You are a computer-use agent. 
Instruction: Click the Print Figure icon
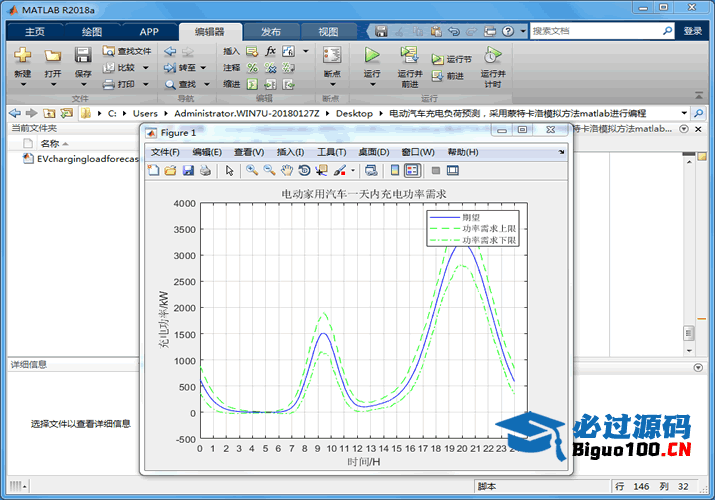pyautogui.click(x=205, y=170)
